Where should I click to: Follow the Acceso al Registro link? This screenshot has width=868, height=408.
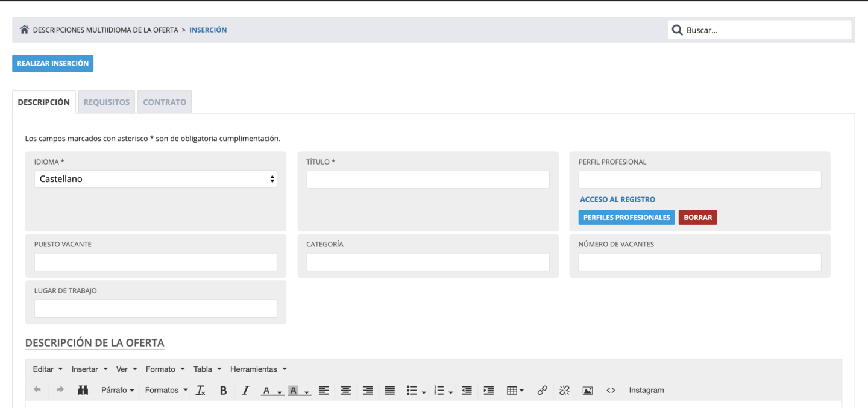click(617, 199)
